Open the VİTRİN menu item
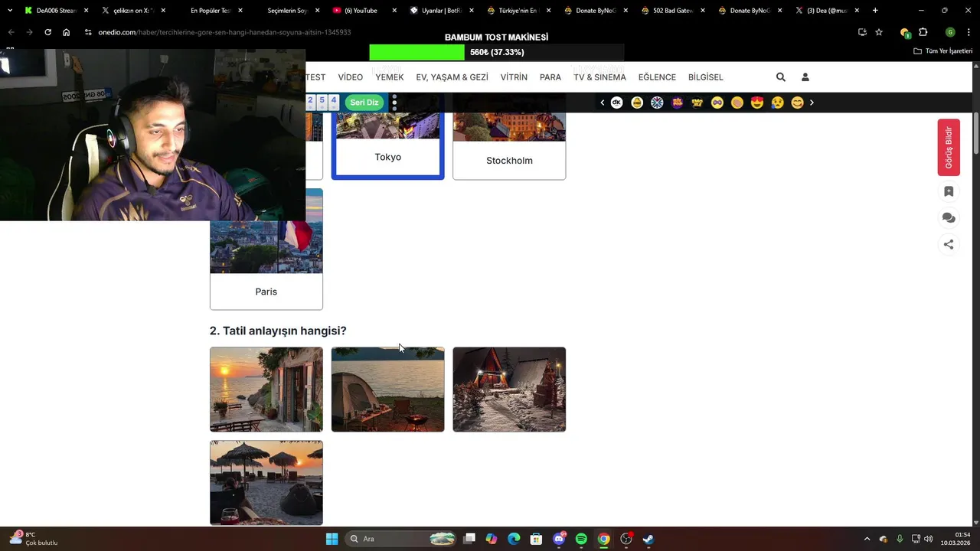The image size is (980, 551). pyautogui.click(x=514, y=77)
